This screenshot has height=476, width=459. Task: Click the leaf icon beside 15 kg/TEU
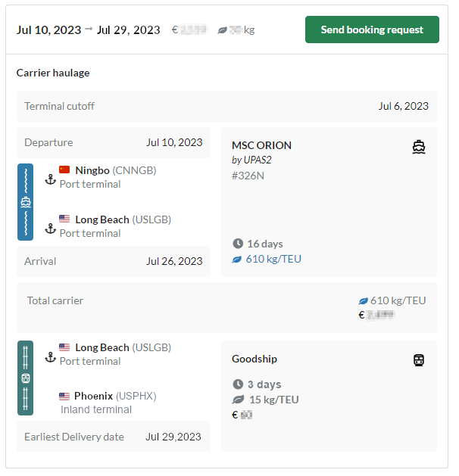(x=238, y=399)
